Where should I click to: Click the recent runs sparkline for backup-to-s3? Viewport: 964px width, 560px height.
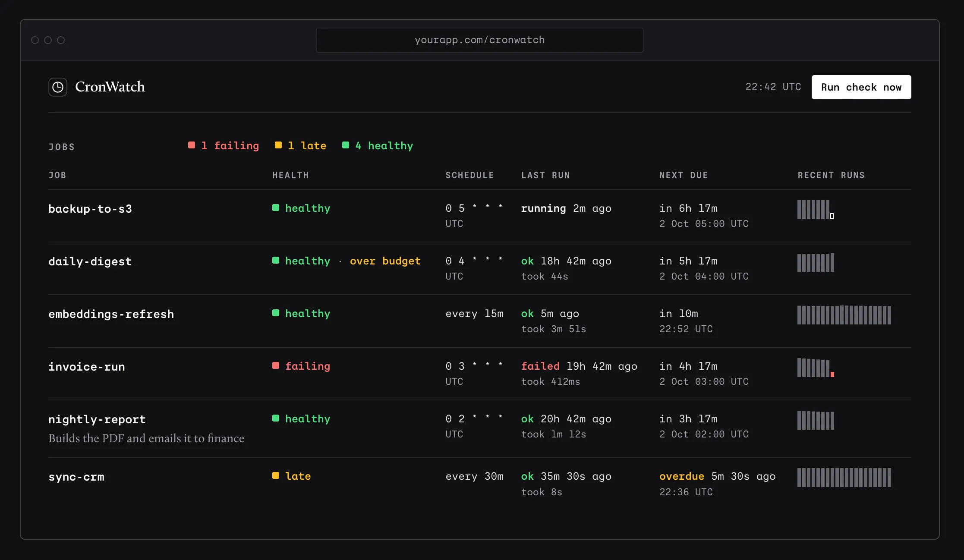816,210
